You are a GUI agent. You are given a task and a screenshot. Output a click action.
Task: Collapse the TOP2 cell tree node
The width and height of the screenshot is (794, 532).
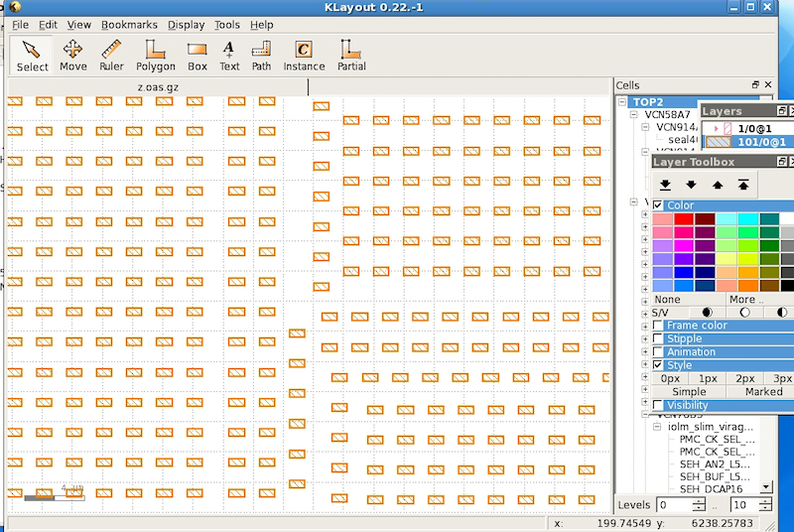[x=622, y=102]
